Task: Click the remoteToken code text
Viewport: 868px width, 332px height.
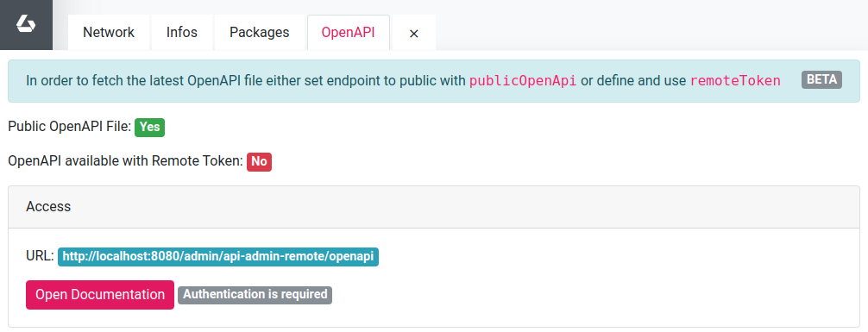Action: 735,81
